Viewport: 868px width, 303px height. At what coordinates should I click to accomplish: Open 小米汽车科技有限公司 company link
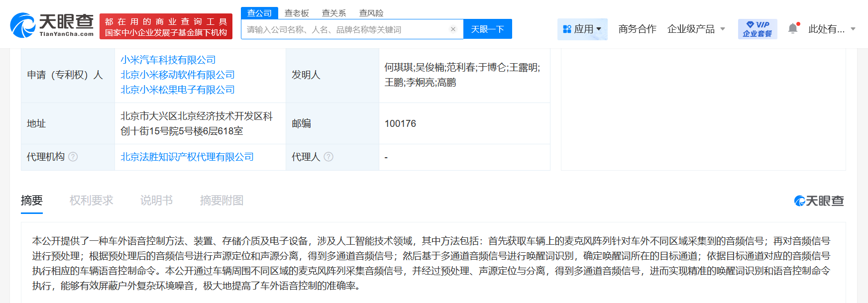point(168,60)
